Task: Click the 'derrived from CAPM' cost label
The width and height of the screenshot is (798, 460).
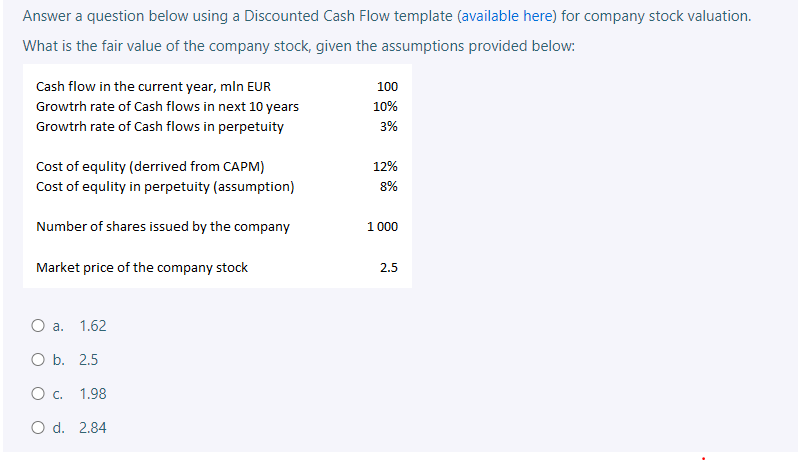Action: click(150, 167)
